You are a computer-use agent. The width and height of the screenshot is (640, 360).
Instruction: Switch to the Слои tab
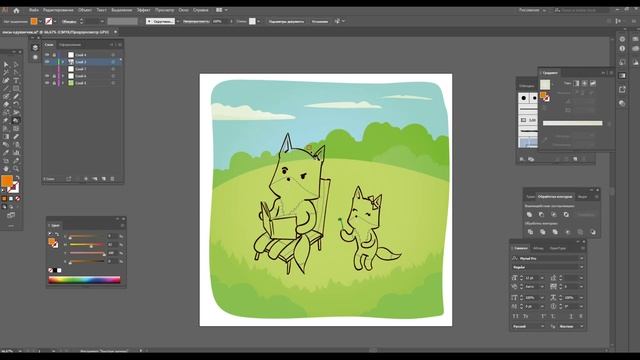coord(49,44)
